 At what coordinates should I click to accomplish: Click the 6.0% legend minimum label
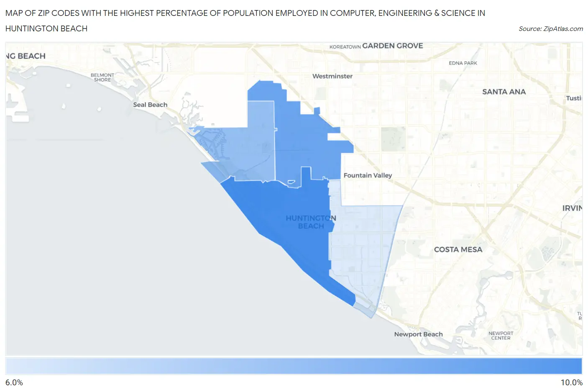coord(14,382)
